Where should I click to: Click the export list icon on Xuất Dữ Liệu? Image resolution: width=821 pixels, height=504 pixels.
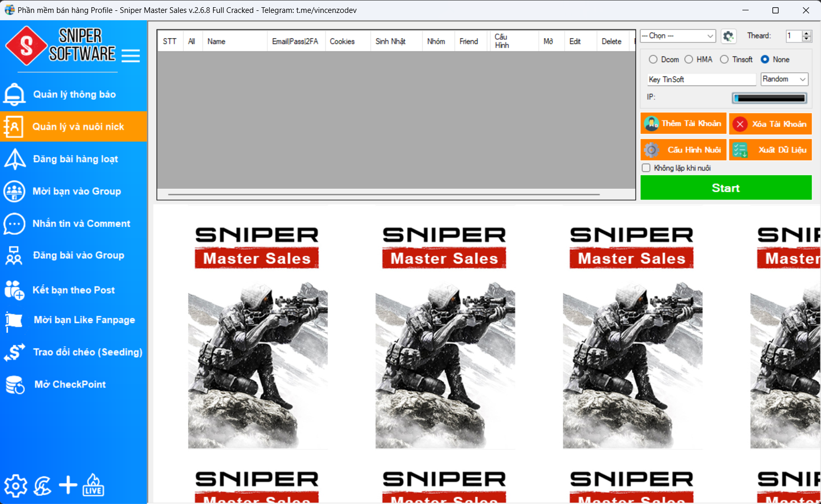(x=740, y=150)
